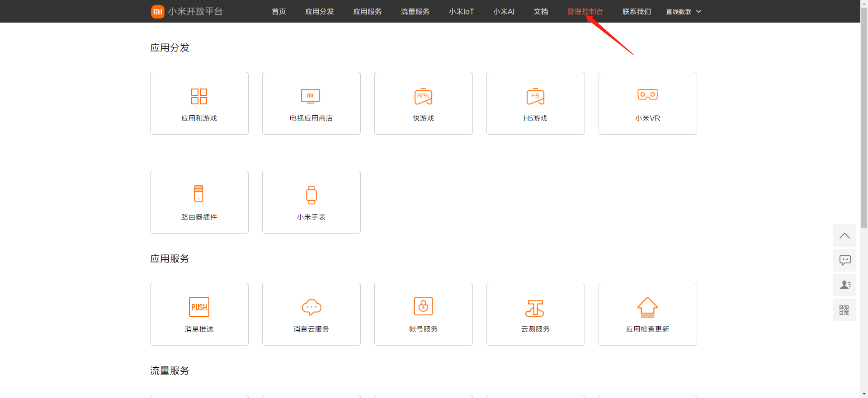Click the 云测服务 card label
The width and height of the screenshot is (868, 398).
click(x=535, y=329)
